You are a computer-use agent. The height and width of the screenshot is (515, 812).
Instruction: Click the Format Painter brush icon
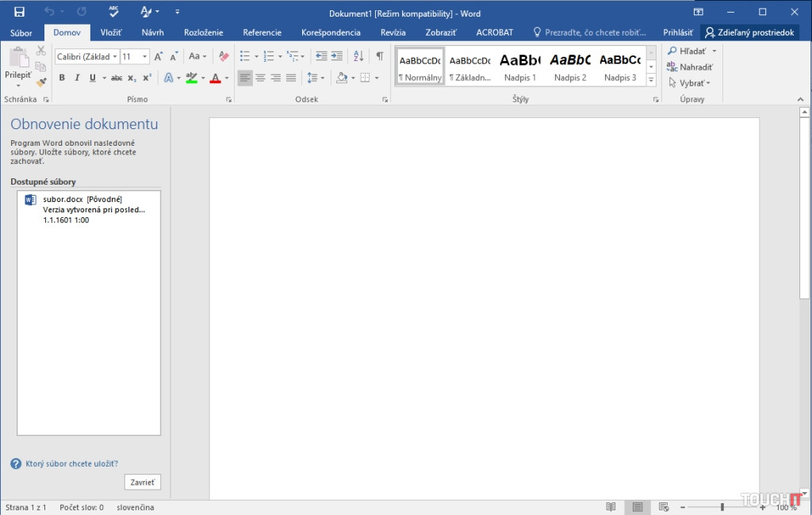coord(41,82)
